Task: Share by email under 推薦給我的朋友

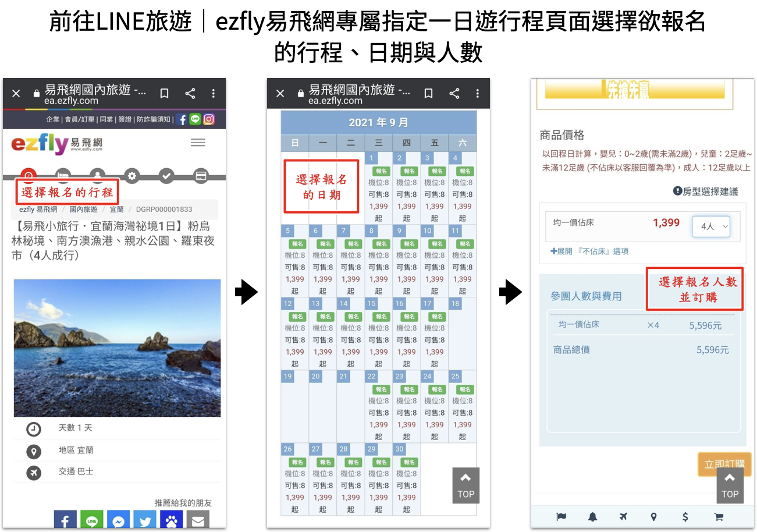Action: tap(198, 520)
